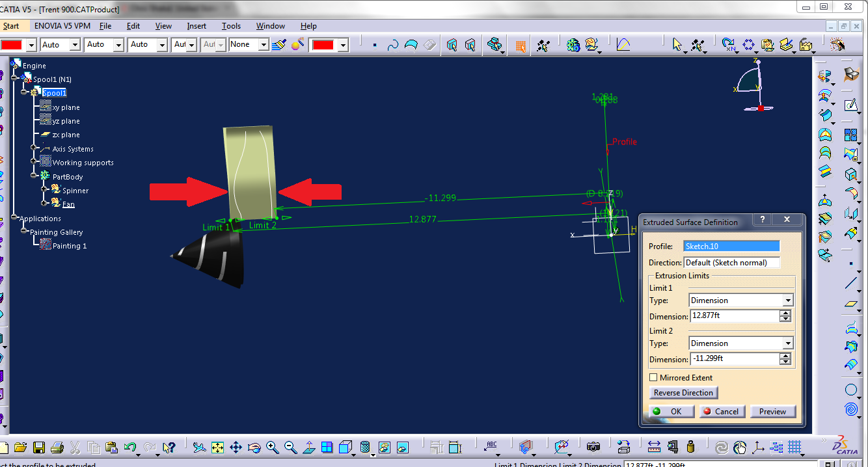Click the Direction input field
The height and width of the screenshot is (467, 868).
point(731,263)
